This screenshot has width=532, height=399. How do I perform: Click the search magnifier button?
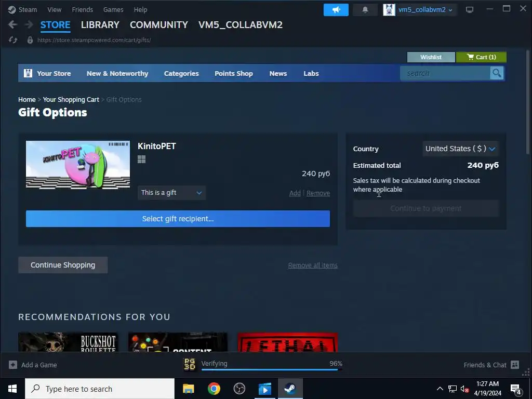pos(497,73)
